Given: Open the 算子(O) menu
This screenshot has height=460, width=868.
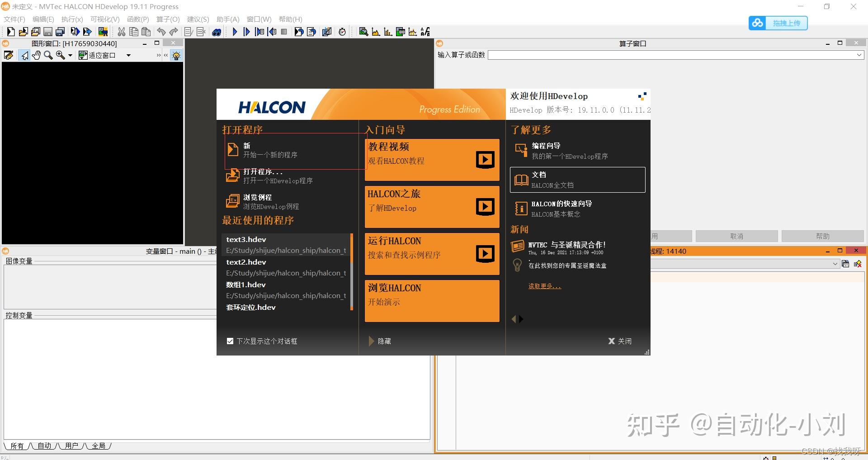Looking at the screenshot, I should click(167, 19).
